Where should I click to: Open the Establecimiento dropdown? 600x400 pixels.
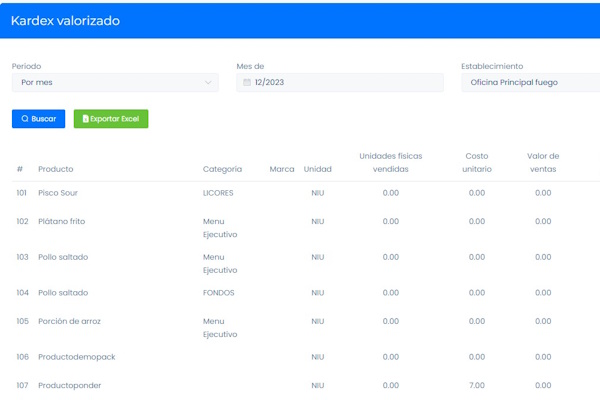tap(528, 83)
